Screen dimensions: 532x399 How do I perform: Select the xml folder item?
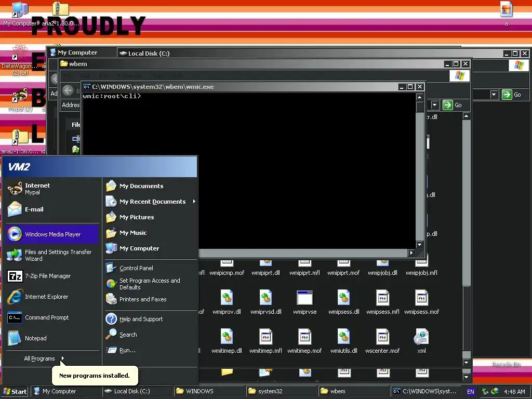(x=421, y=341)
